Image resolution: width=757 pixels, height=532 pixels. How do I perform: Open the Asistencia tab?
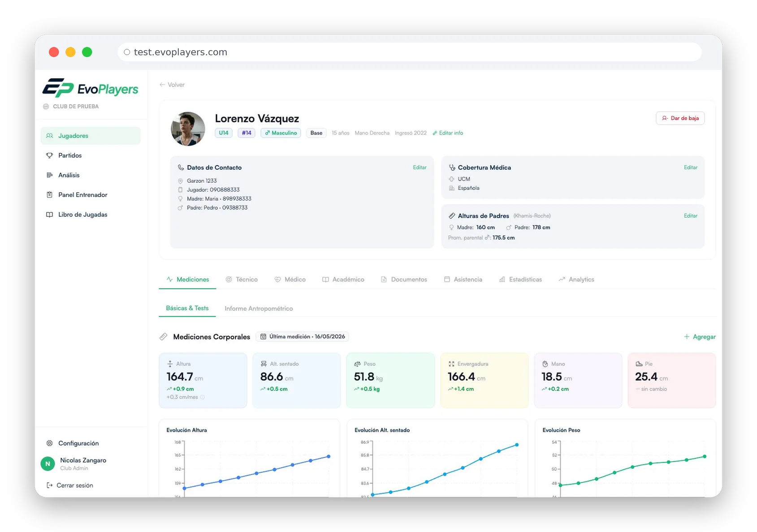(x=463, y=279)
